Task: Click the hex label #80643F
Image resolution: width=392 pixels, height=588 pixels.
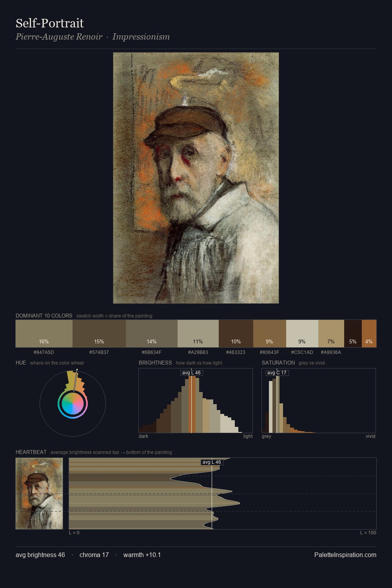Action: (270, 352)
